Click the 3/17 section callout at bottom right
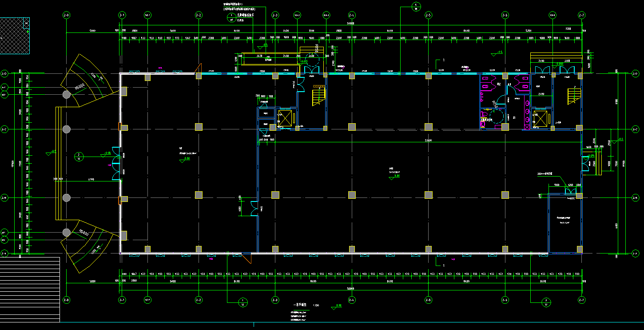 (x=545, y=303)
